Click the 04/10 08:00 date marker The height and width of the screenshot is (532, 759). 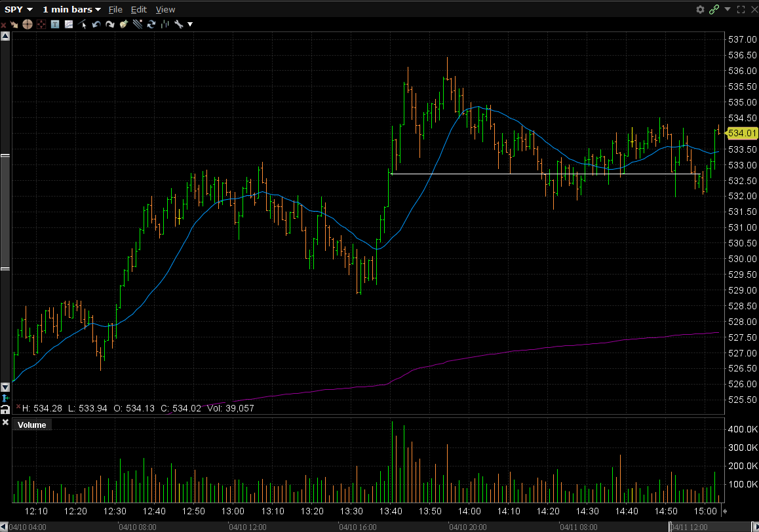point(138,527)
